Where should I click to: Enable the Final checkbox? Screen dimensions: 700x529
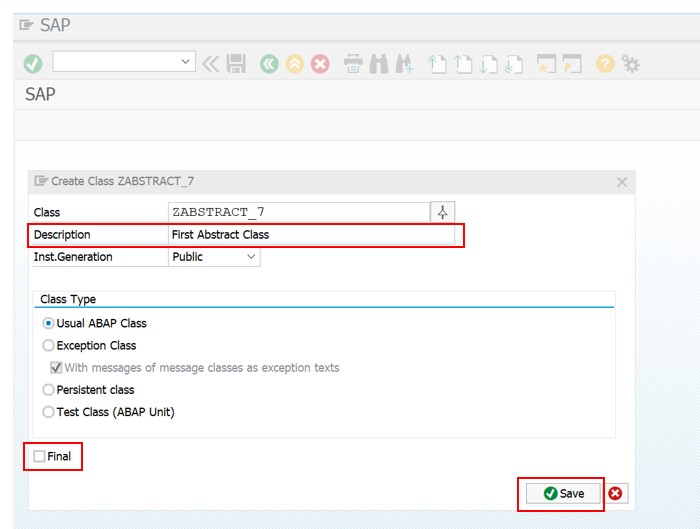[39, 456]
